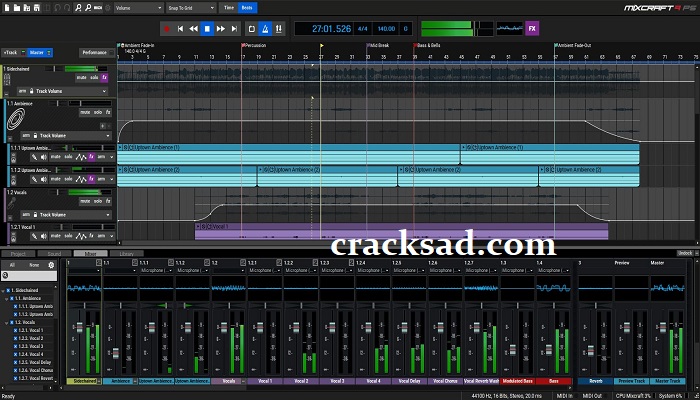Arm the Vocal 1 track for recording

101,236
